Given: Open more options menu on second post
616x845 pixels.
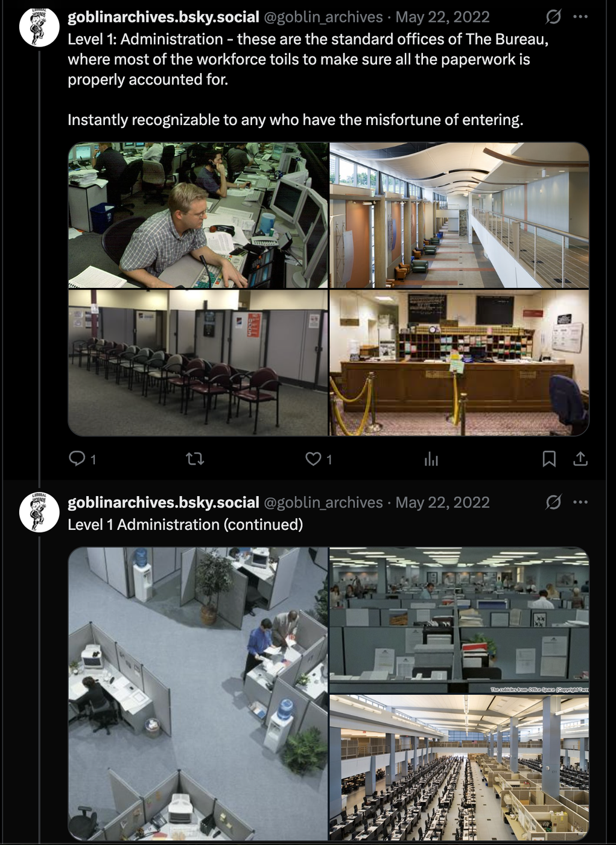Looking at the screenshot, I should coord(580,502).
